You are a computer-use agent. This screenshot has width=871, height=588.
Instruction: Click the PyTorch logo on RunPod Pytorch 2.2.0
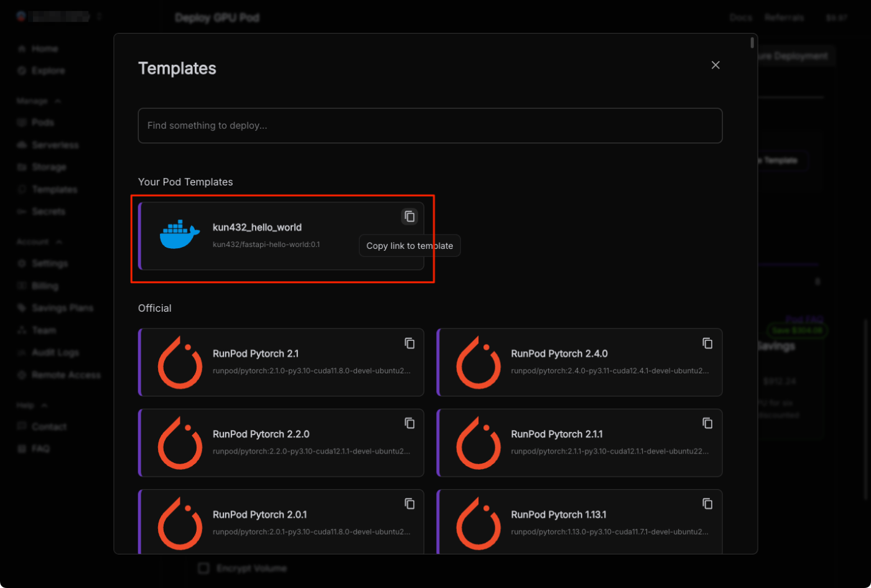[x=180, y=442]
